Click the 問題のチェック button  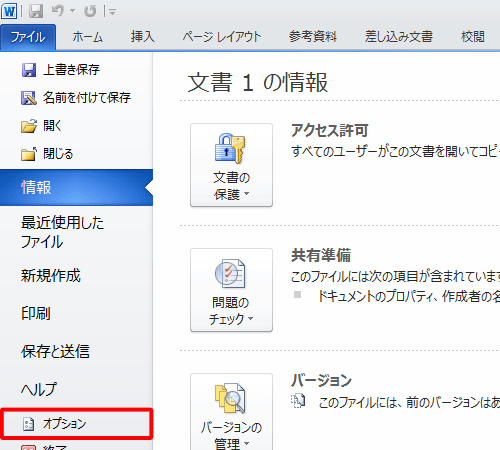pos(231,290)
